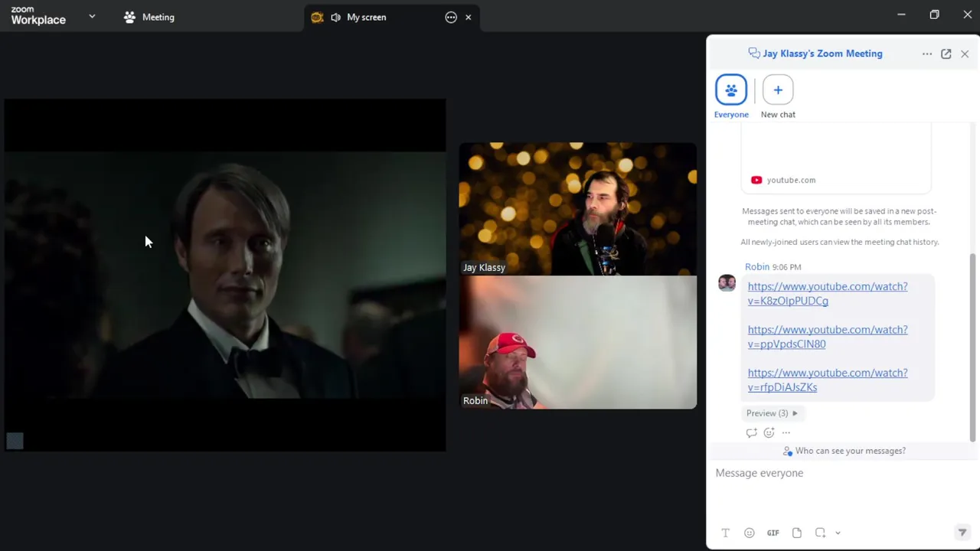Screen dimensions: 980x551
Task: Open the YouTube link ending K8zOIpPUDCg
Action: (828, 293)
